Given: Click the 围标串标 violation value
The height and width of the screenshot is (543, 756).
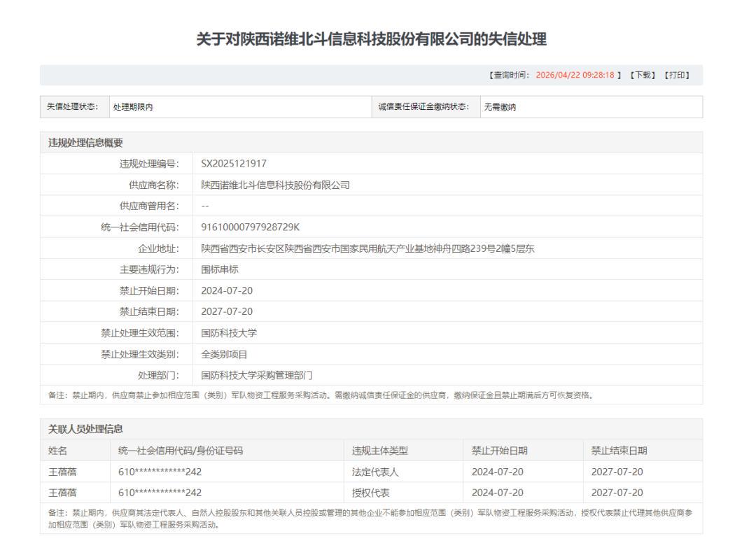Looking at the screenshot, I should [x=220, y=269].
